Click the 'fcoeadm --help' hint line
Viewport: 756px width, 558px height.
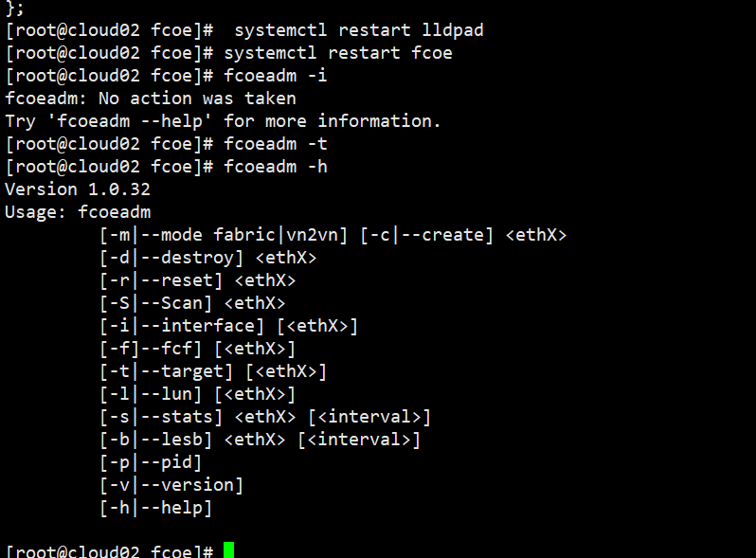223,121
